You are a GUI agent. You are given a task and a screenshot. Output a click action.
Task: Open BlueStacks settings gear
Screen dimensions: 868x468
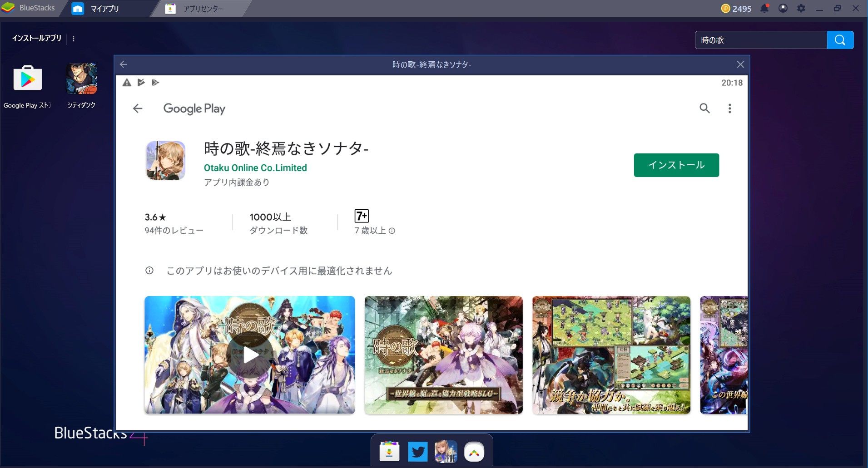pyautogui.click(x=801, y=8)
